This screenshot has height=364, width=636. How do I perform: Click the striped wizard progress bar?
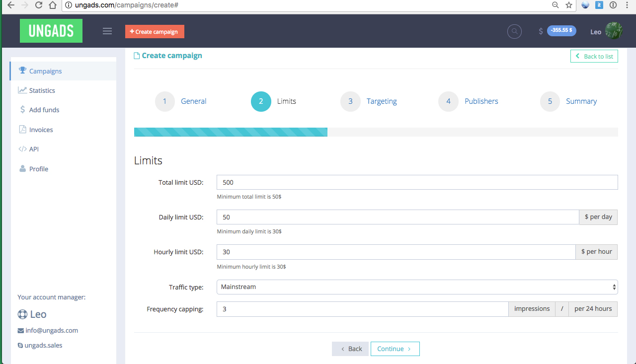(231, 132)
